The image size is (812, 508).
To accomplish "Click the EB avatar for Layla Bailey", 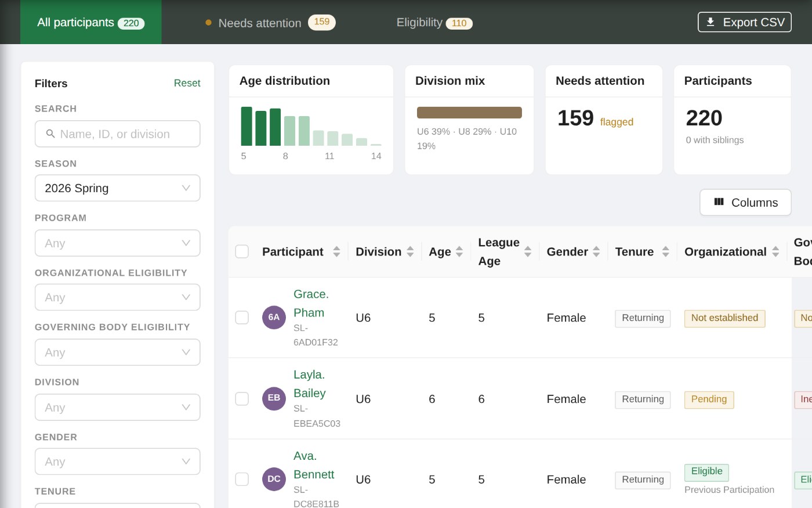I will [x=274, y=398].
